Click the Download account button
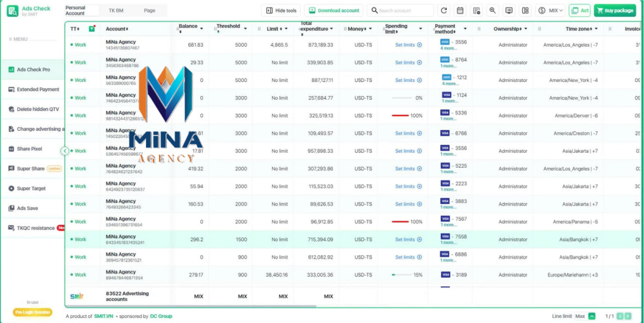 click(x=334, y=11)
